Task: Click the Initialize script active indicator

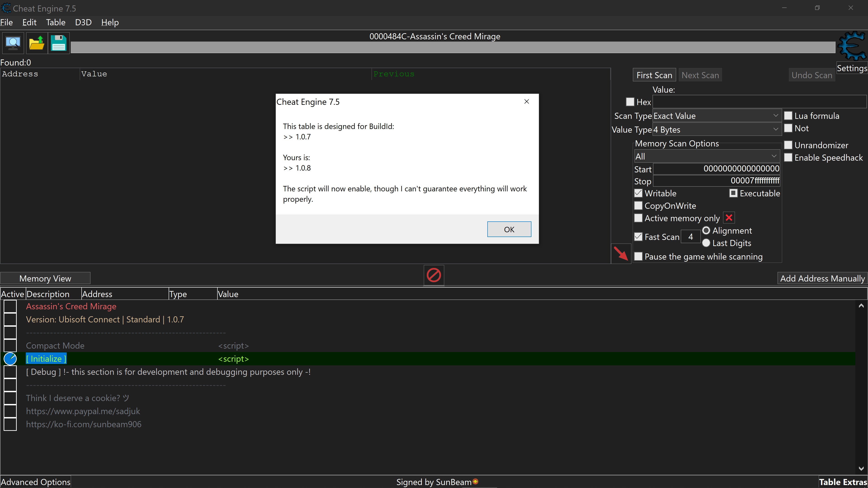Action: (10, 359)
